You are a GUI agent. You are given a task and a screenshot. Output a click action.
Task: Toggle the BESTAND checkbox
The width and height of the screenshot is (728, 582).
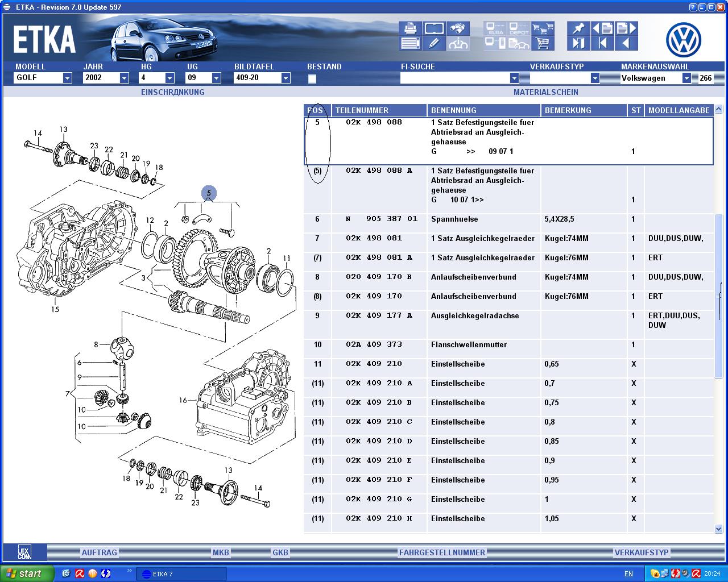pyautogui.click(x=312, y=79)
